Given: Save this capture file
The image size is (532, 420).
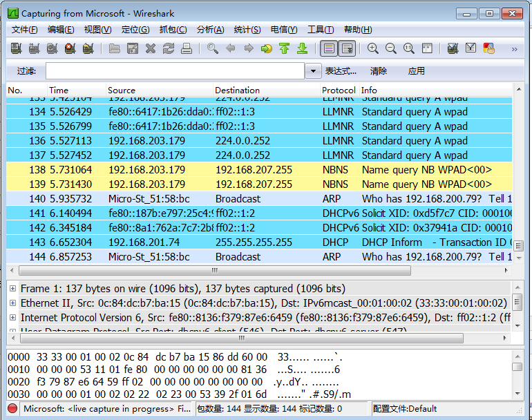Looking at the screenshot, I should (x=133, y=48).
